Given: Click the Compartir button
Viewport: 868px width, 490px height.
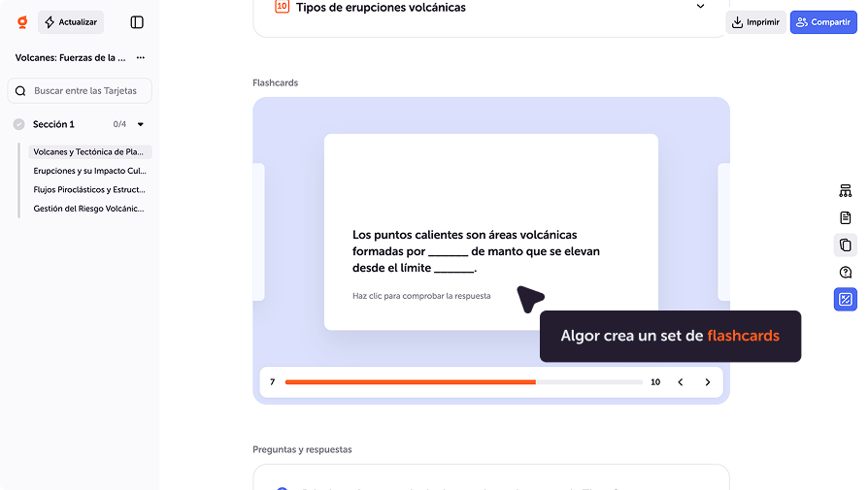Looking at the screenshot, I should [823, 22].
